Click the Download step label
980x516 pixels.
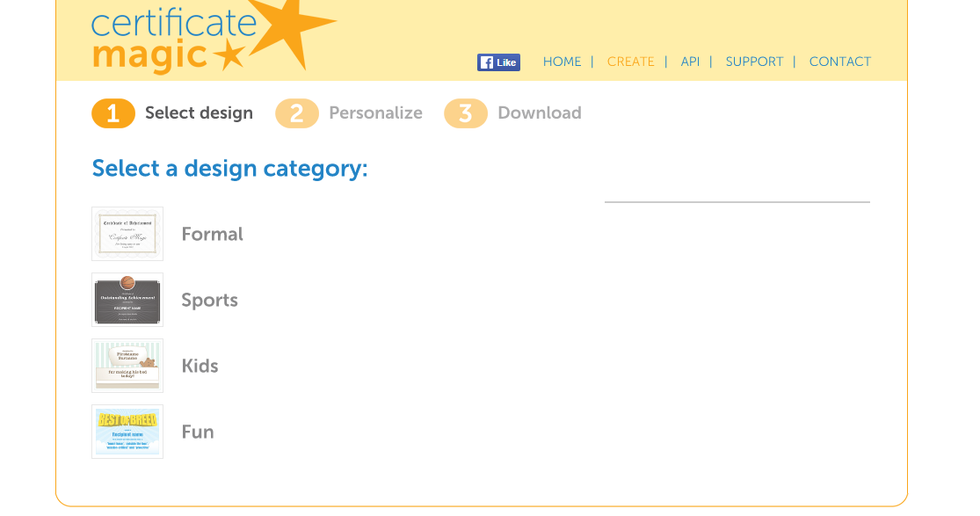(x=539, y=113)
